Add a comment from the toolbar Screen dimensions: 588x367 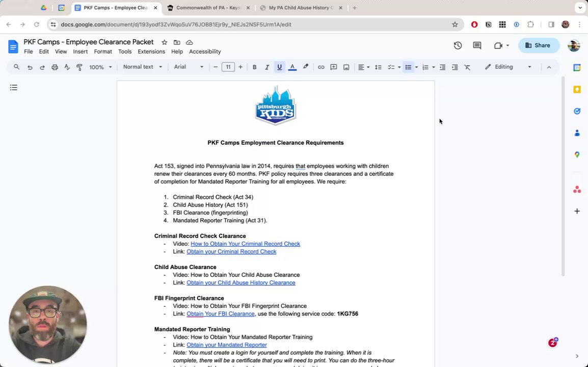point(333,67)
